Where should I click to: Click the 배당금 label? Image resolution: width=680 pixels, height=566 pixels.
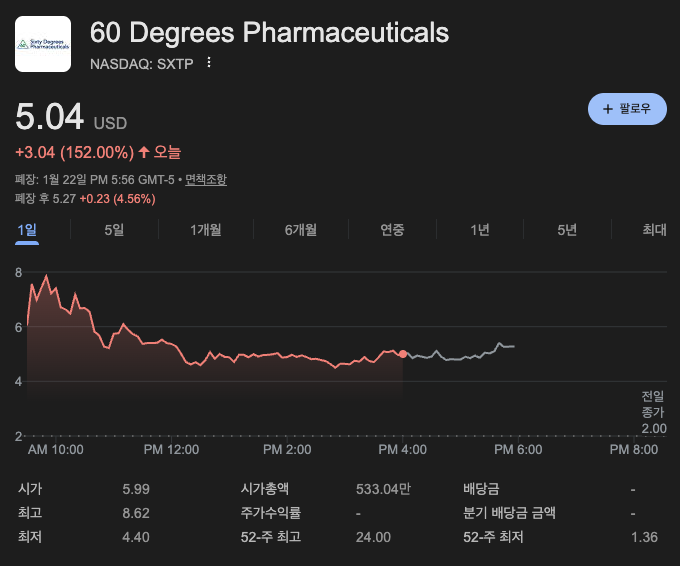481,489
